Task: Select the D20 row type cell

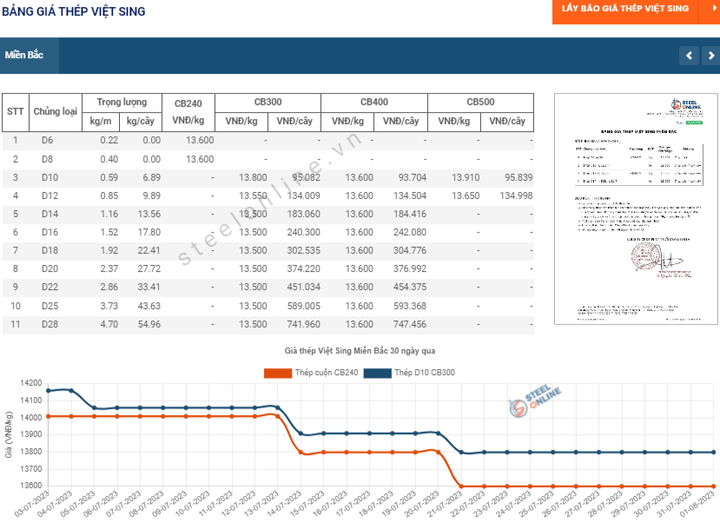Action: click(x=50, y=269)
